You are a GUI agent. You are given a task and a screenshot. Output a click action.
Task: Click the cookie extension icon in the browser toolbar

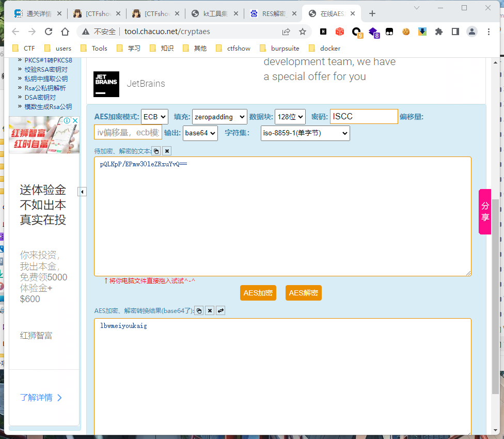point(406,32)
